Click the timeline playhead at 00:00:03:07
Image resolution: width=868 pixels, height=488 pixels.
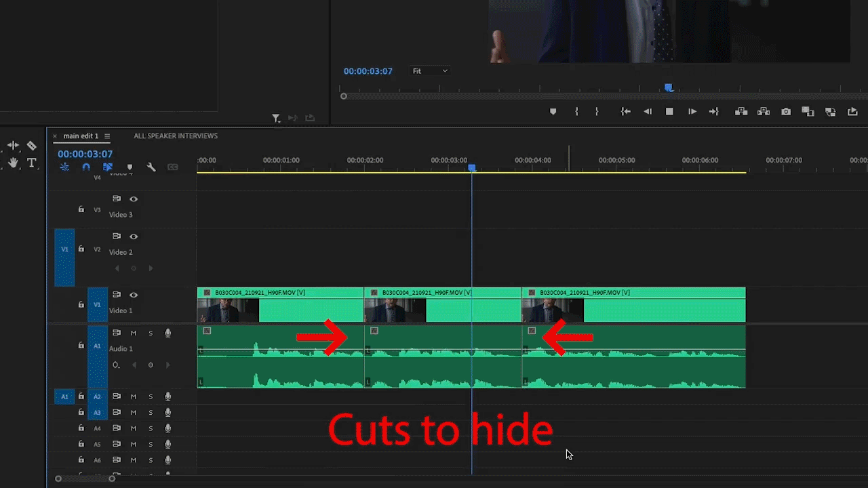[472, 167]
